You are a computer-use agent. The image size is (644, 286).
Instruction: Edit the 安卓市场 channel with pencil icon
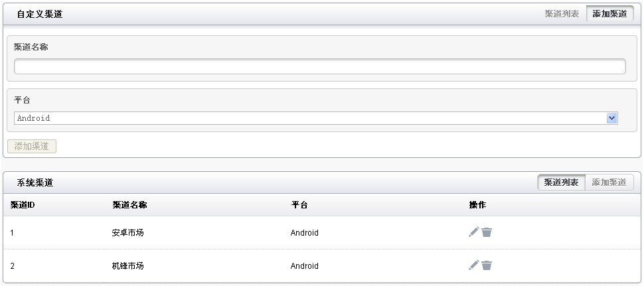(474, 232)
